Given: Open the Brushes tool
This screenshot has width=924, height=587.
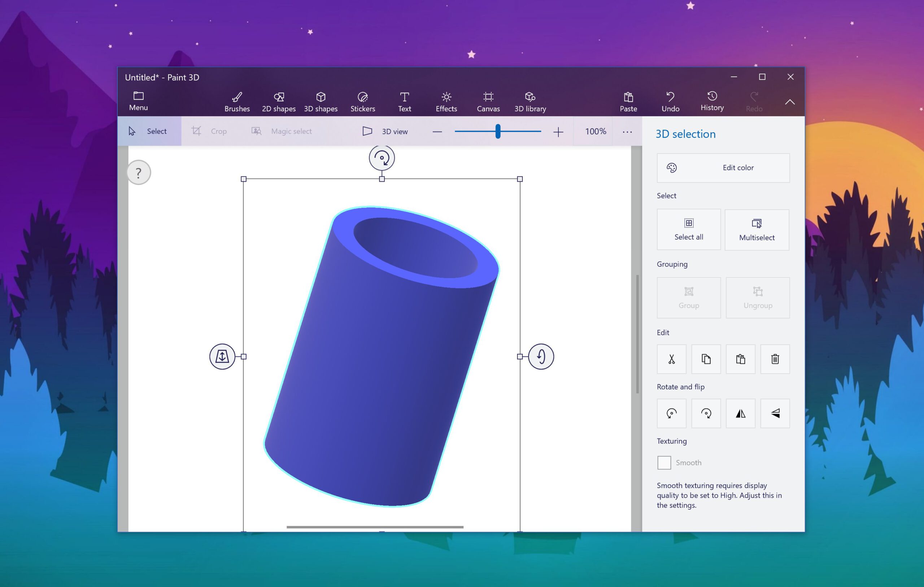Looking at the screenshot, I should pos(237,102).
